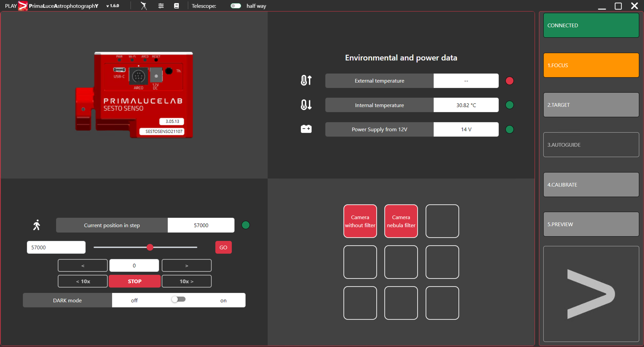Open the settings sliders icon

pos(161,6)
